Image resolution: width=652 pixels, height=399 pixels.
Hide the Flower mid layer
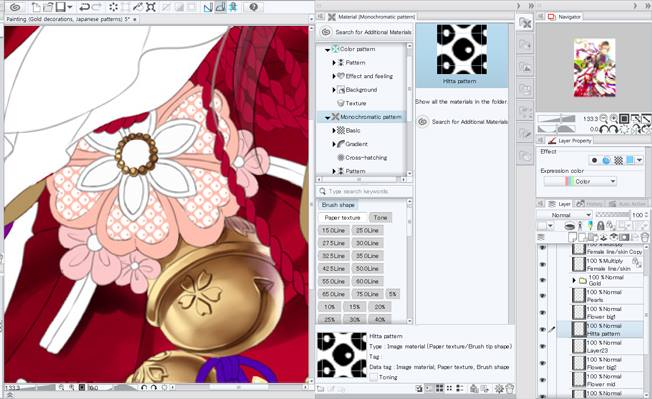tap(542, 380)
